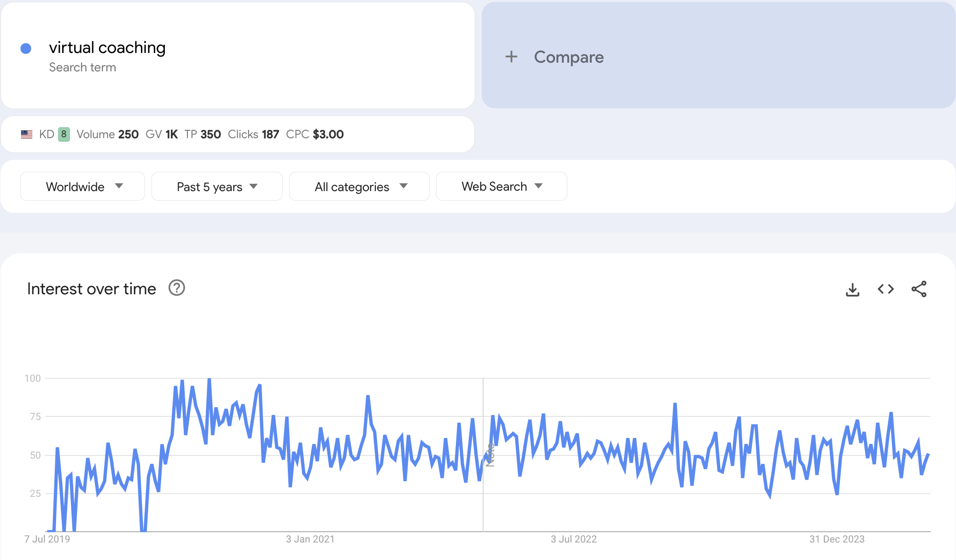Click the Note marker on chart
This screenshot has height=560, width=956.
tap(490, 455)
